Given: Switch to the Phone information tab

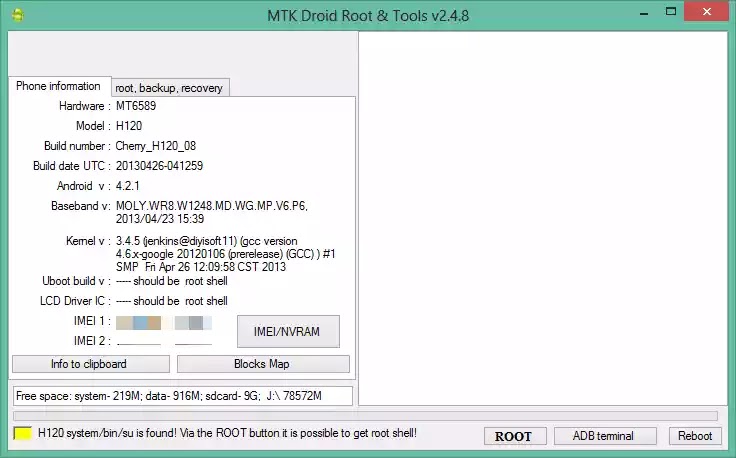Looking at the screenshot, I should (59, 86).
